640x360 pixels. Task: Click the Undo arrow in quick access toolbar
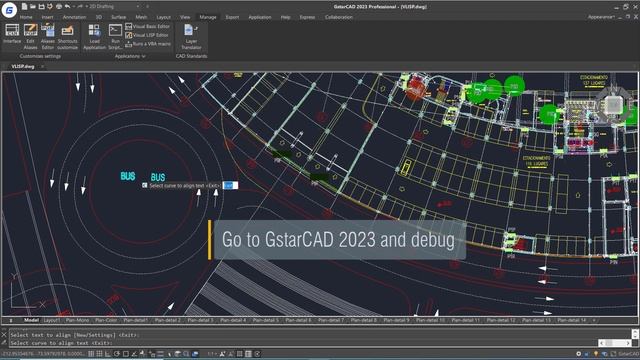coord(67,7)
